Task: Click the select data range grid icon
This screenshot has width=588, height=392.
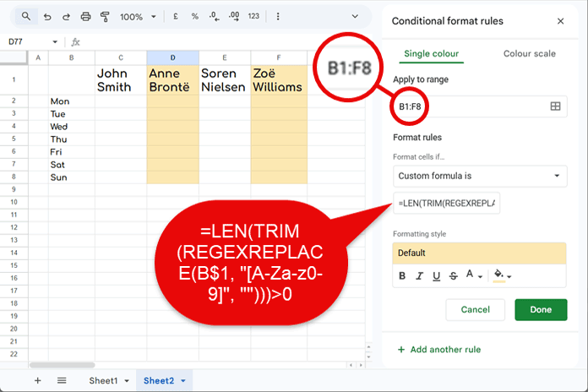Action: coord(555,106)
